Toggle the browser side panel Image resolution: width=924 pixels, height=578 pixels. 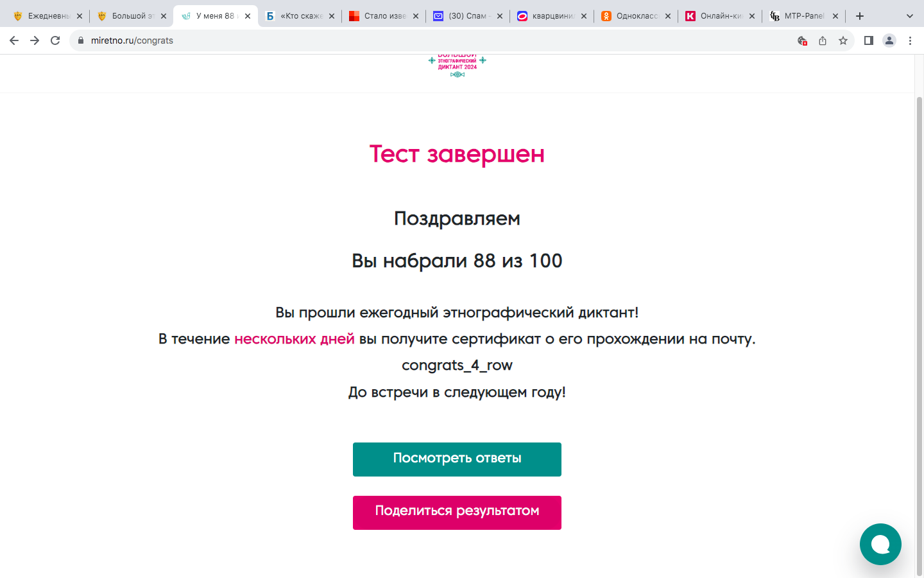tap(869, 40)
